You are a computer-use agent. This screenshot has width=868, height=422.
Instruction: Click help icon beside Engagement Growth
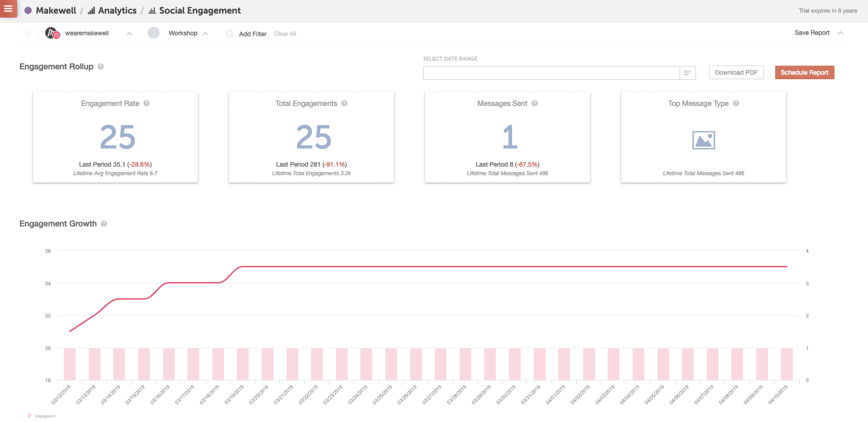point(104,224)
